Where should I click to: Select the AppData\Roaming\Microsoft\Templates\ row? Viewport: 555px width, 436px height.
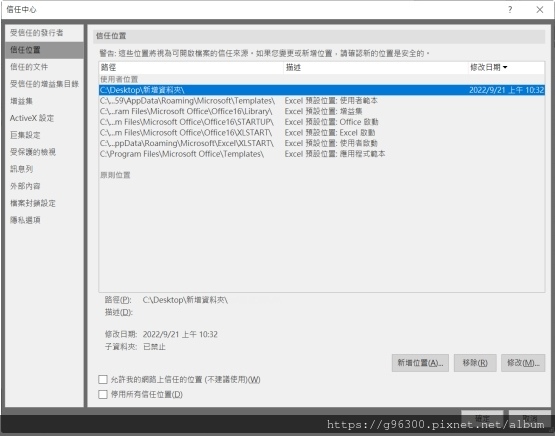tap(322, 101)
